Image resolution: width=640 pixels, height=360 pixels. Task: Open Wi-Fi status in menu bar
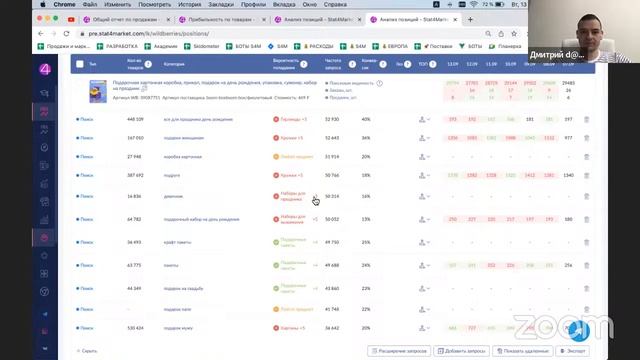point(473,4)
